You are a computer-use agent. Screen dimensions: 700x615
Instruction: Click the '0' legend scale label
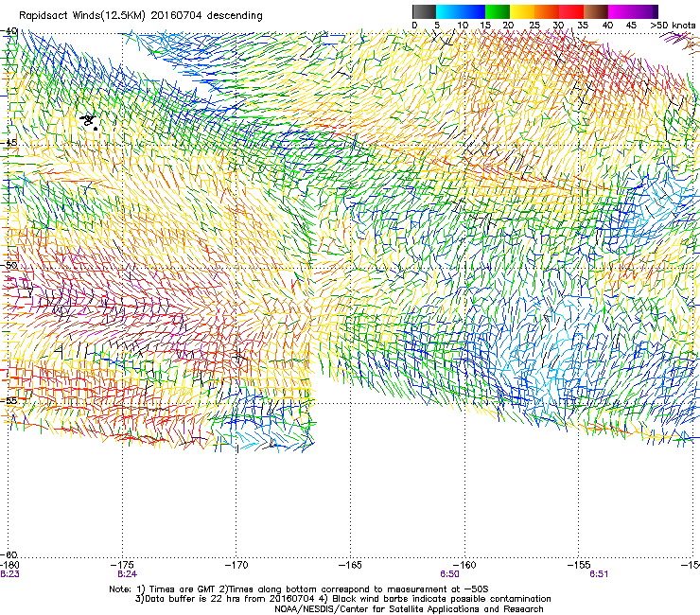(414, 26)
